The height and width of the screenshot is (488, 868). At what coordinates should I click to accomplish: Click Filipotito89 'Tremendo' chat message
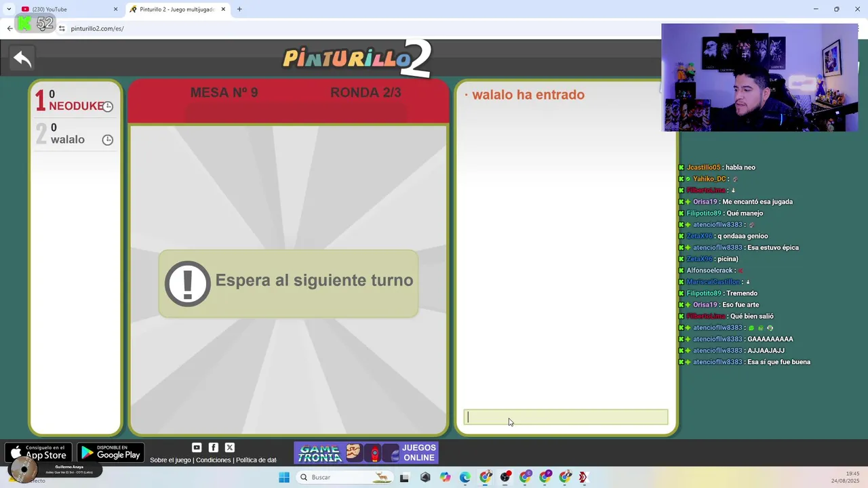tap(718, 293)
